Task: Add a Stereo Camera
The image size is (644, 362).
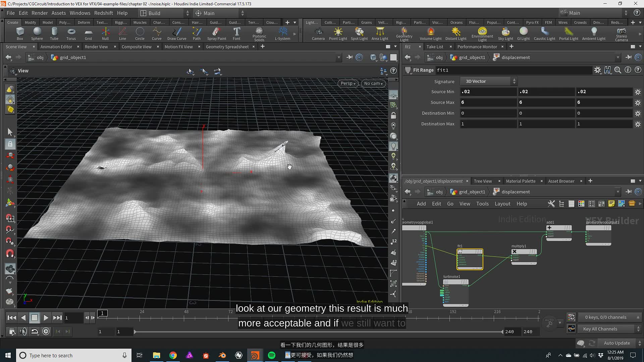Action: 621,35
